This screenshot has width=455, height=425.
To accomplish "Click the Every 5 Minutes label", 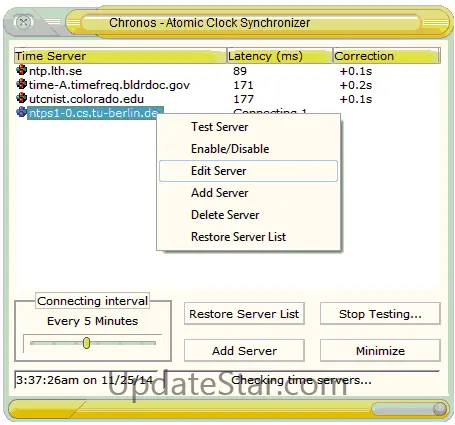I will coord(92,321).
